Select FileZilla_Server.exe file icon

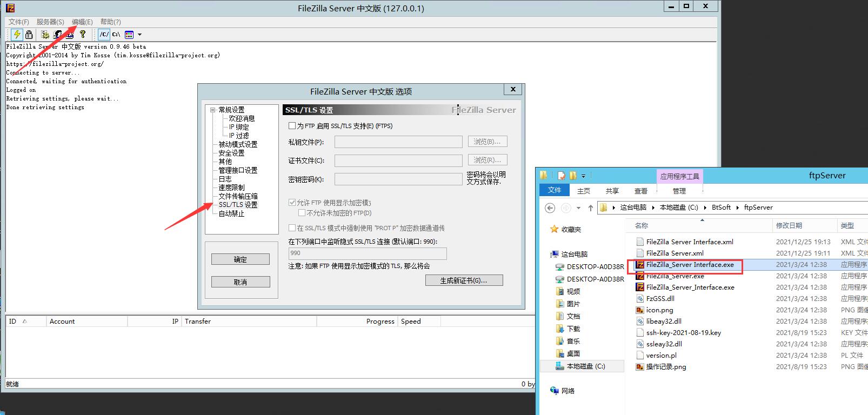(x=640, y=276)
